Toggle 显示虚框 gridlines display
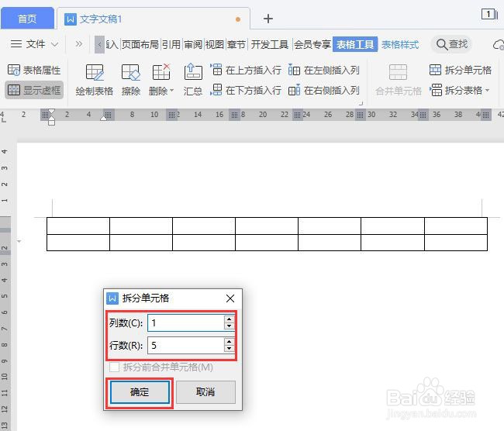This screenshot has width=504, height=431. coord(34,90)
